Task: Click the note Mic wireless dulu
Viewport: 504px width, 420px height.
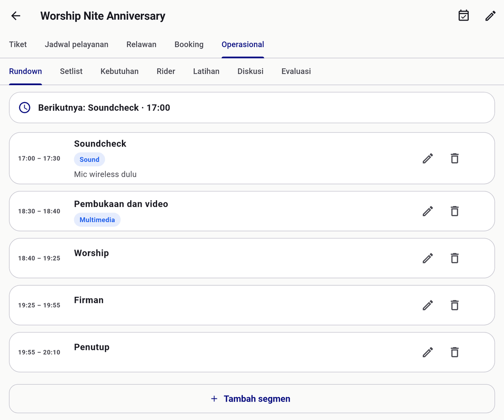Action: 105,174
